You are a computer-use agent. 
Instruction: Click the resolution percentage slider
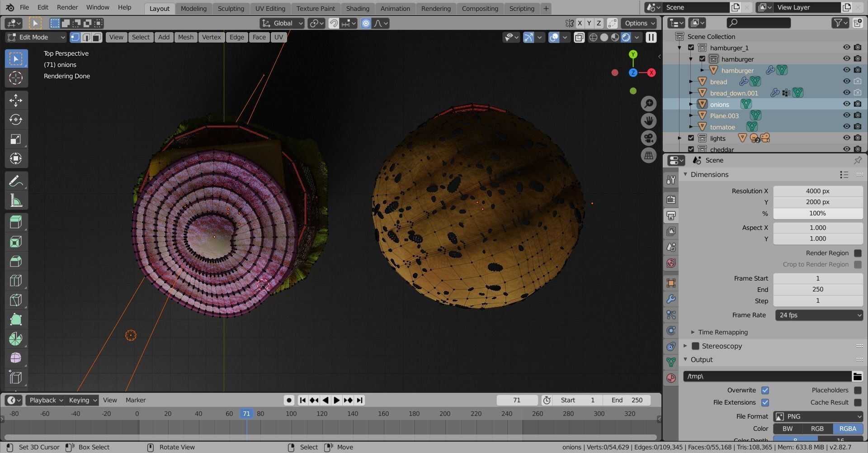point(817,213)
